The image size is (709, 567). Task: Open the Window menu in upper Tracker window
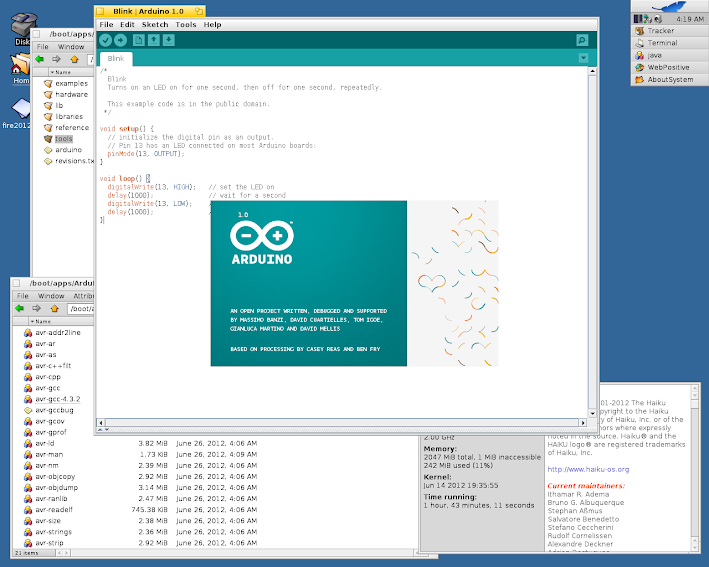click(x=71, y=47)
